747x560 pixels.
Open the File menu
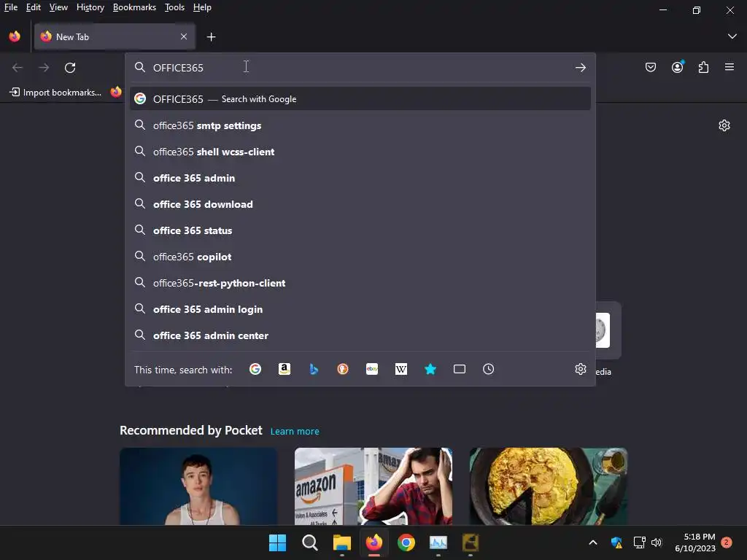(11, 7)
